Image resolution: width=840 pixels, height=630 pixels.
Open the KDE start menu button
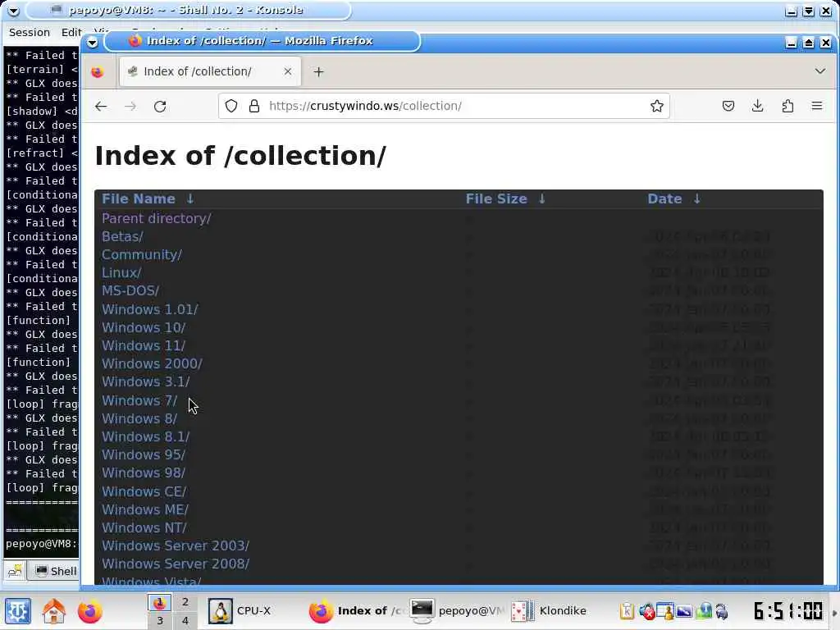tap(18, 611)
